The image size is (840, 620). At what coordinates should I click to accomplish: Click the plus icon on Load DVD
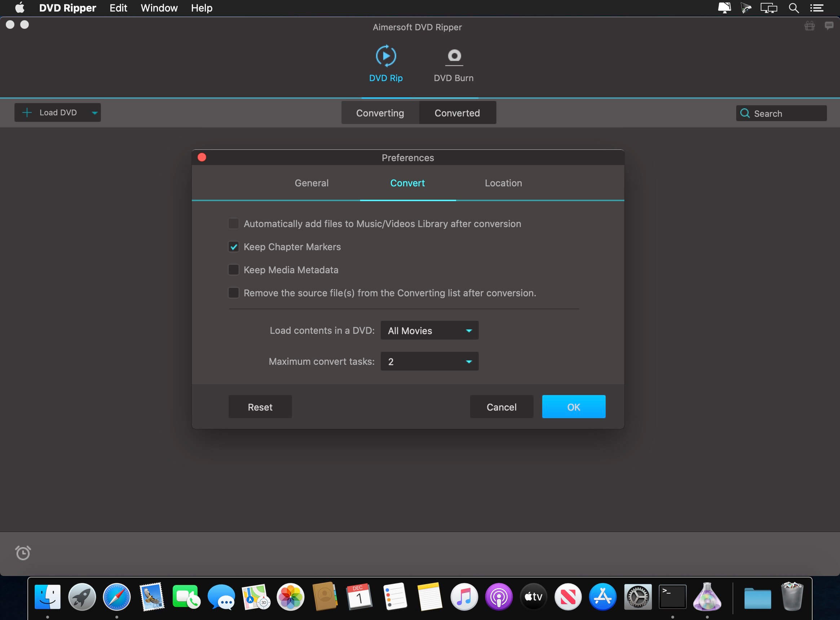pyautogui.click(x=27, y=112)
